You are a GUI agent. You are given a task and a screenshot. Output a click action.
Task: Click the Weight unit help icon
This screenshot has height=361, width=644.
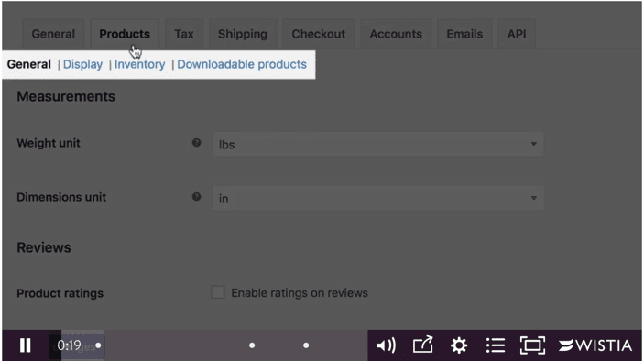click(x=197, y=143)
